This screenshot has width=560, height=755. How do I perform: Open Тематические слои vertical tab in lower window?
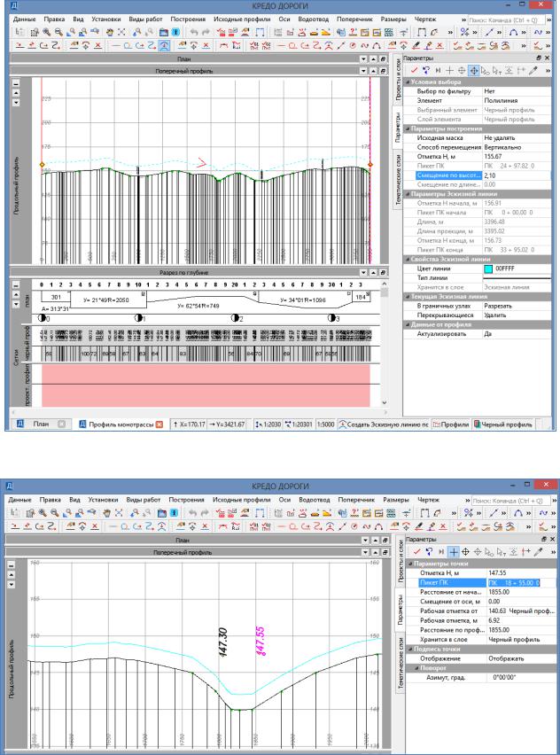(401, 665)
